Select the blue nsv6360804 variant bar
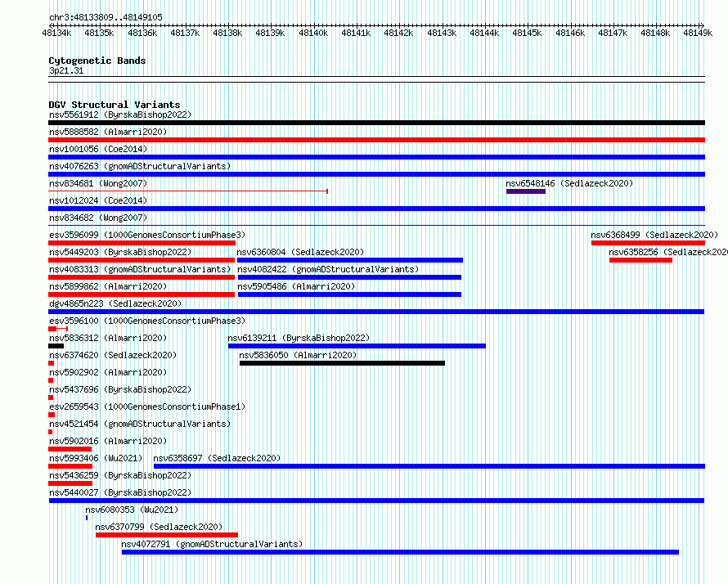Screen dimensions: 728x584 click(x=350, y=260)
